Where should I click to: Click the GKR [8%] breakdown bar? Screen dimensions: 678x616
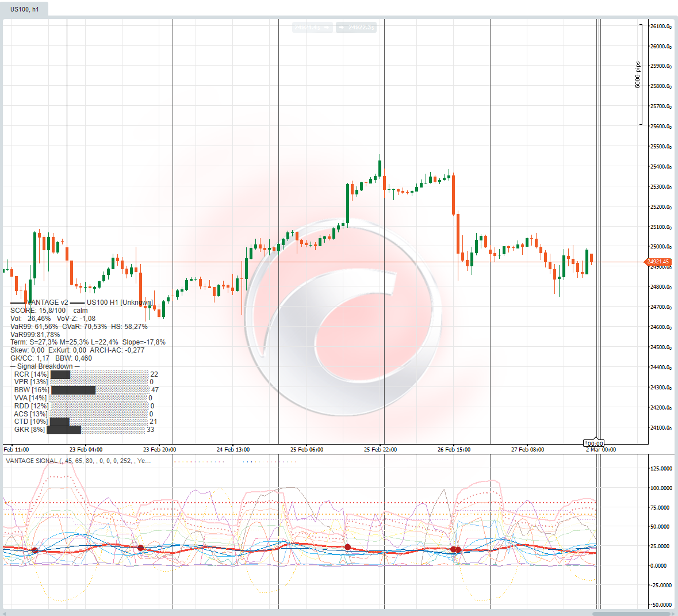pos(64,430)
